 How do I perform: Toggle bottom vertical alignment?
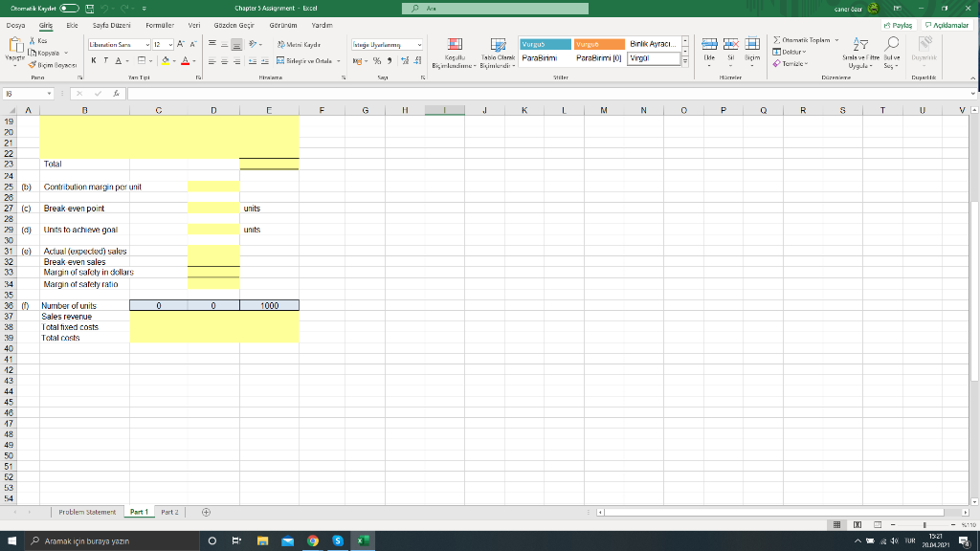pyautogui.click(x=236, y=44)
